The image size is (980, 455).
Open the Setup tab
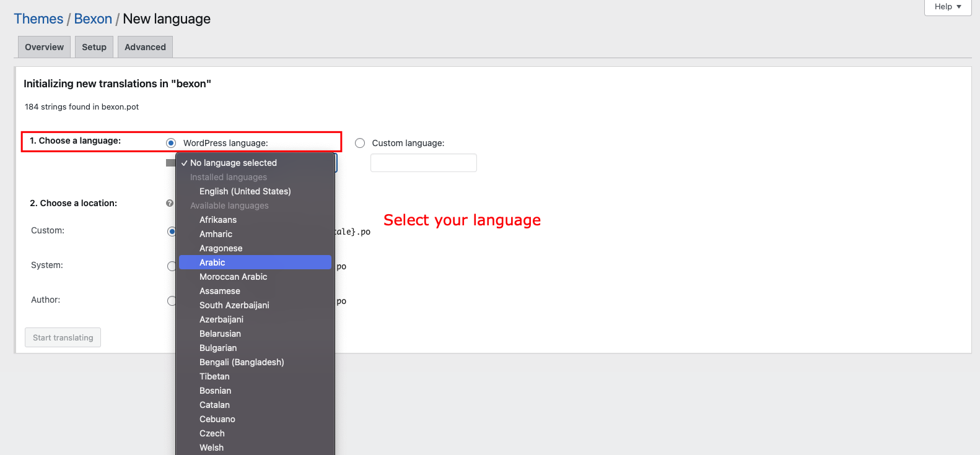point(94,47)
